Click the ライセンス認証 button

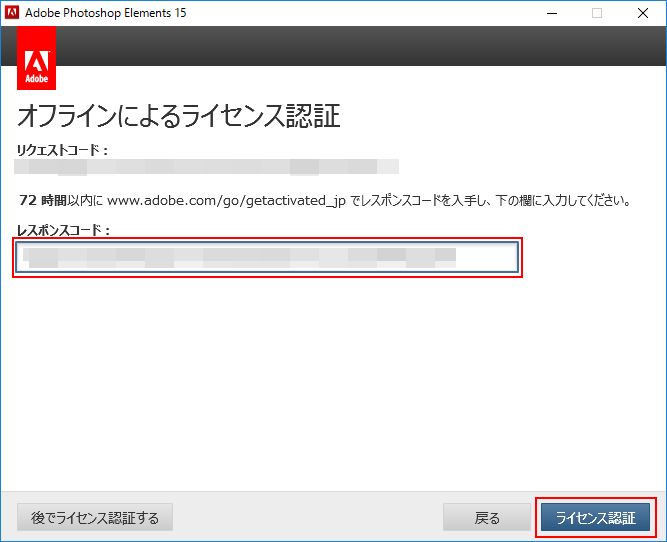[596, 517]
